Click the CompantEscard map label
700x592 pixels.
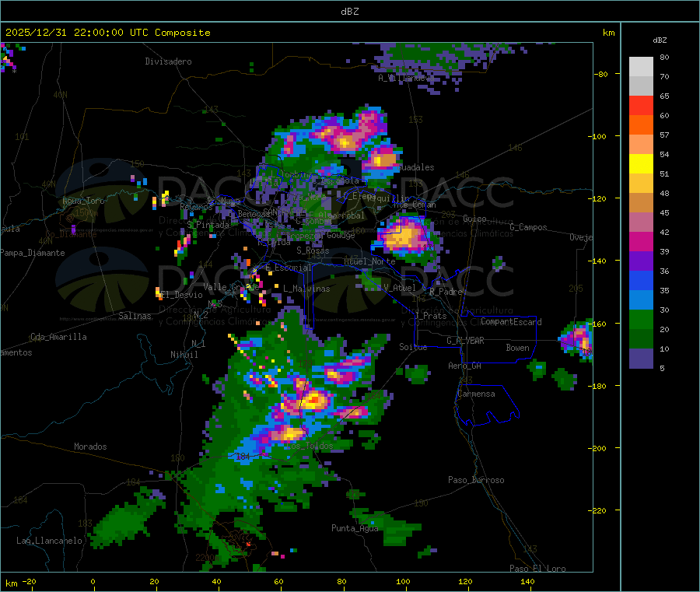[x=511, y=322]
